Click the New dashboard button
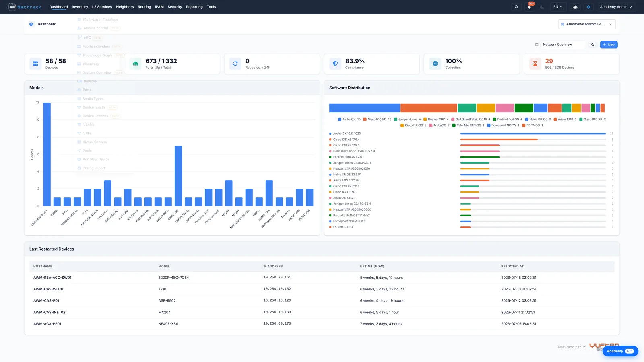This screenshot has width=644, height=362. (x=609, y=45)
